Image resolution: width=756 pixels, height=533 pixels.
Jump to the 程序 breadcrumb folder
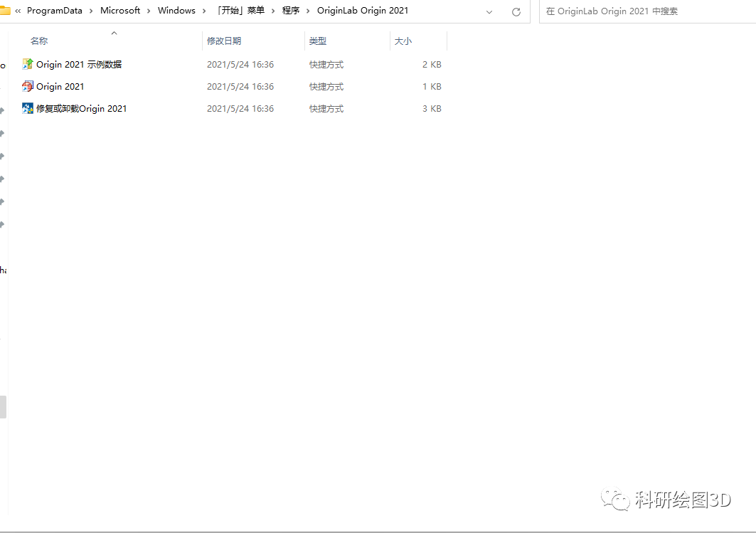pos(291,11)
